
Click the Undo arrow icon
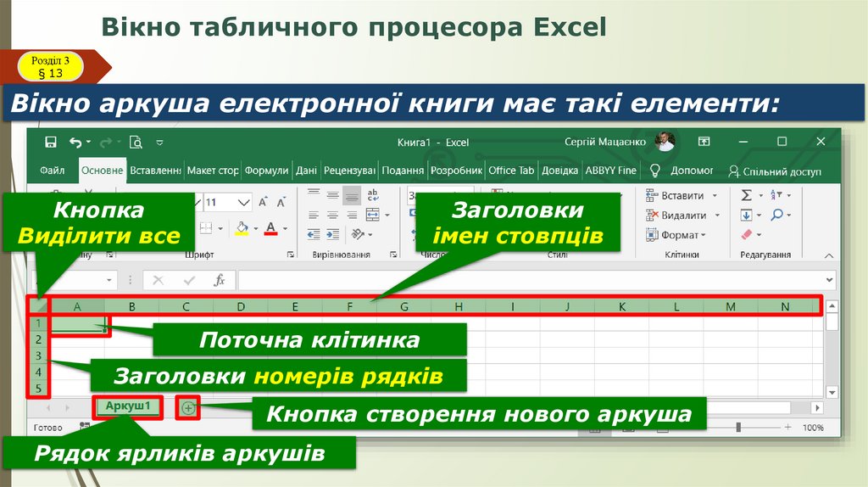(x=75, y=143)
